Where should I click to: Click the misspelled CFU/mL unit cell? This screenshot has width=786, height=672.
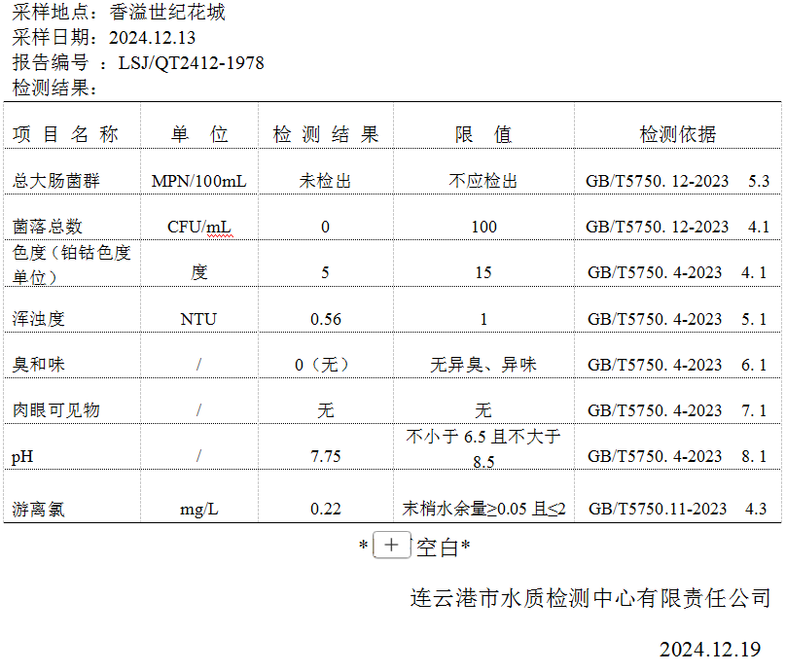pyautogui.click(x=199, y=227)
